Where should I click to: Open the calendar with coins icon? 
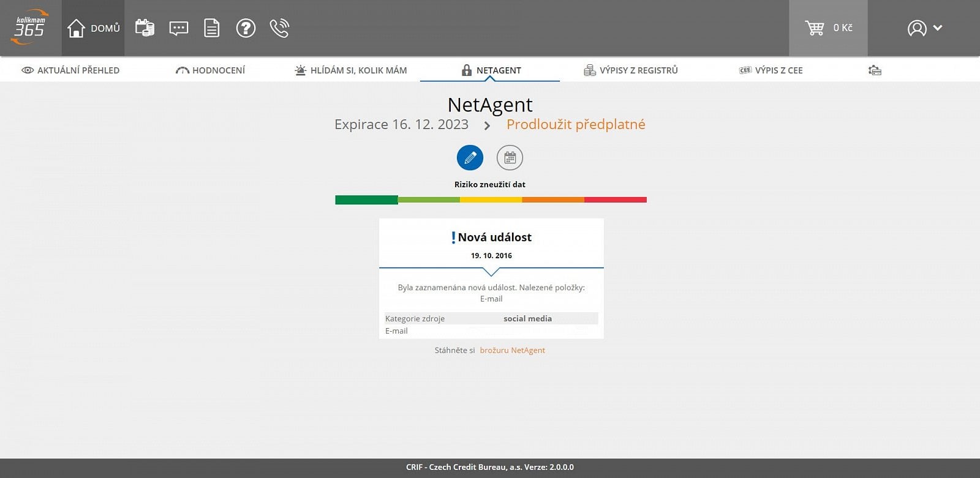[145, 28]
